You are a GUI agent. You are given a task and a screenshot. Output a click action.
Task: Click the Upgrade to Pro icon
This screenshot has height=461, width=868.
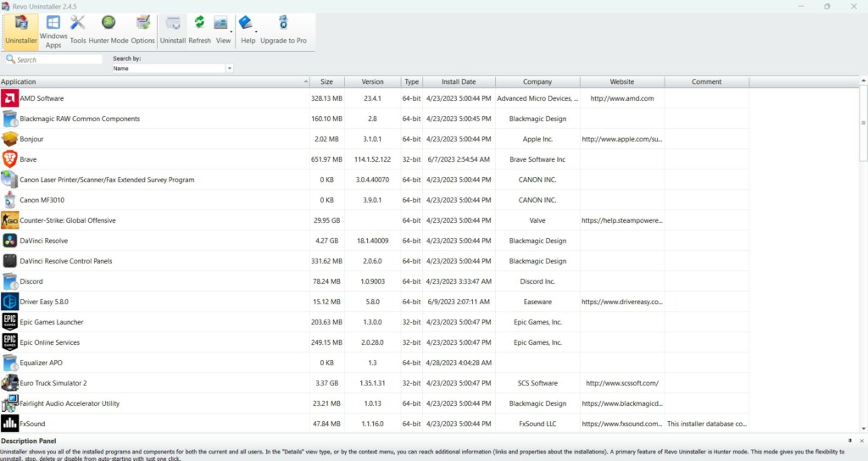[x=283, y=30]
